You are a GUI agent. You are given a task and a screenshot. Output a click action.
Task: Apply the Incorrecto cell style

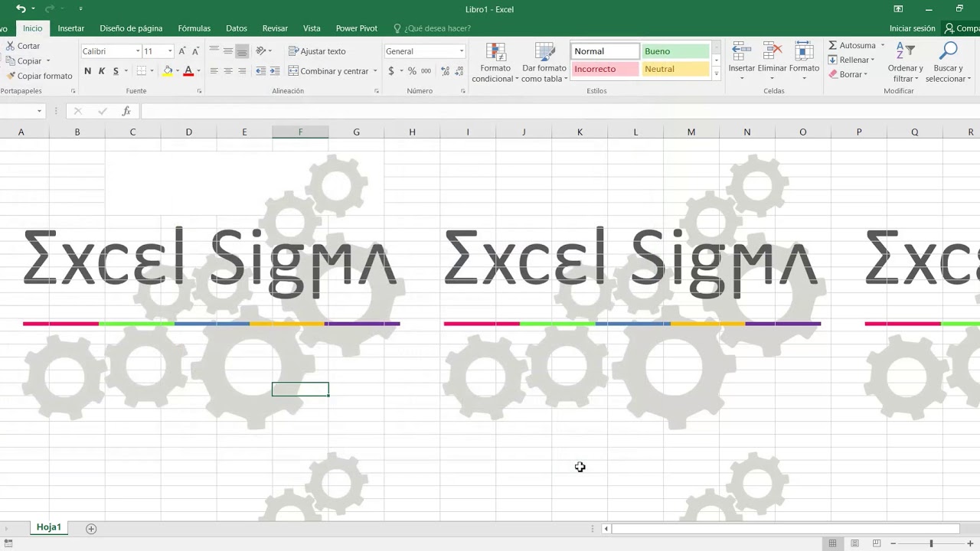tap(606, 69)
